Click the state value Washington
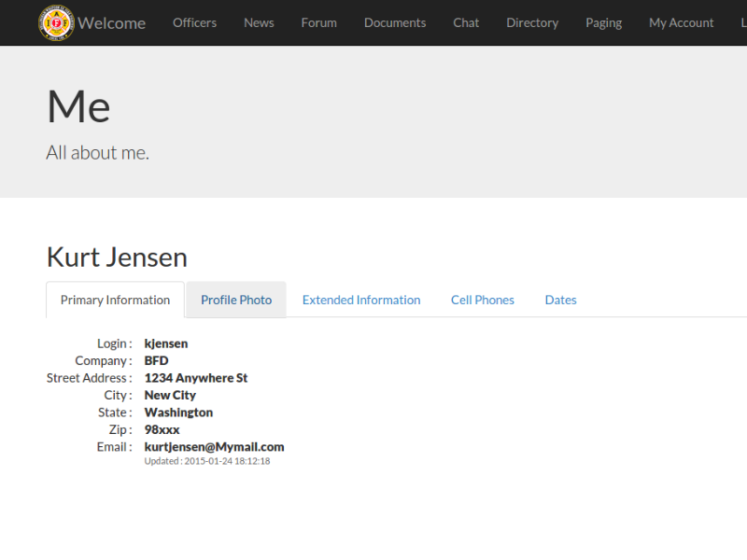The image size is (747, 560). tap(178, 413)
